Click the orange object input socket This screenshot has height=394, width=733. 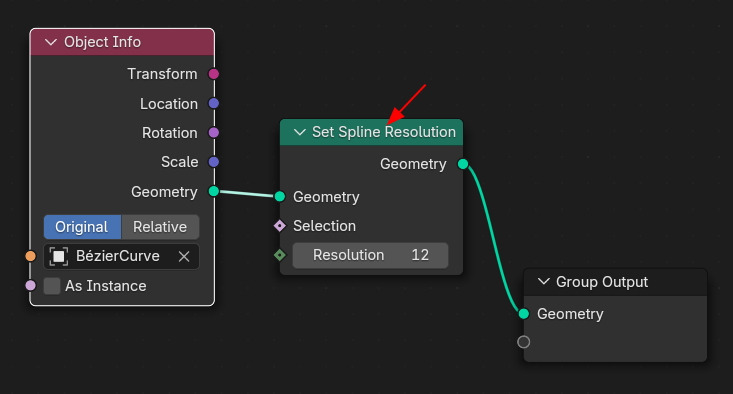point(30,256)
